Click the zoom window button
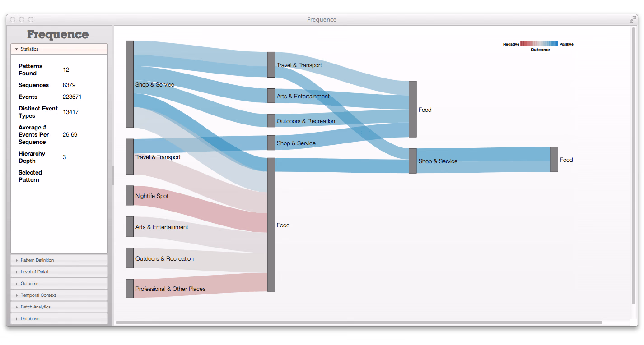The width and height of the screenshot is (644, 345). (31, 19)
